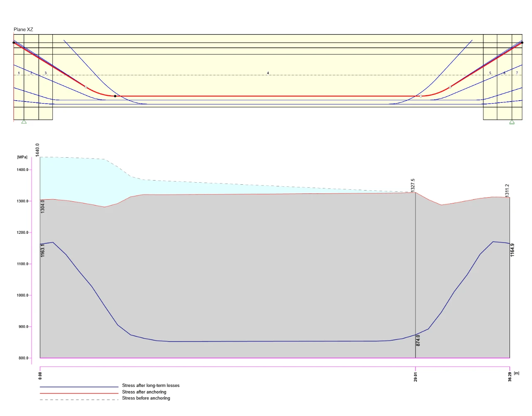The image size is (532, 416).
Task: Click the [MPa] unit label
Action: tap(22, 157)
